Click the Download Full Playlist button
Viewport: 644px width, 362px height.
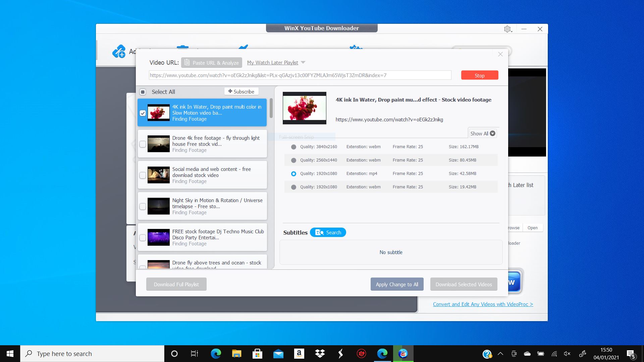(x=176, y=284)
